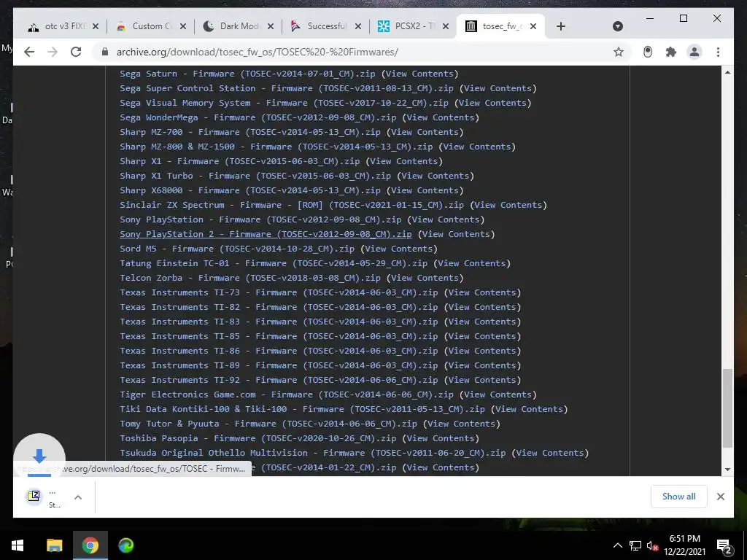Open Tiger Electronics Game.com Firmware zip
747x560 pixels.
click(x=286, y=394)
